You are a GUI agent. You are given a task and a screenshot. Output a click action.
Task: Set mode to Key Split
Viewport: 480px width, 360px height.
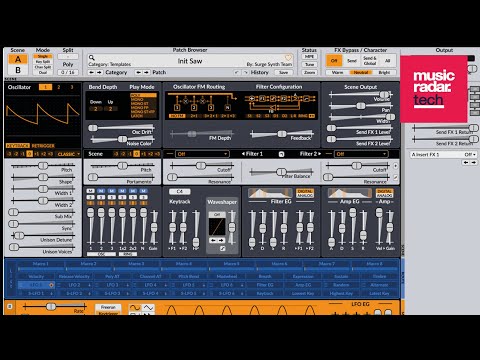click(x=43, y=62)
